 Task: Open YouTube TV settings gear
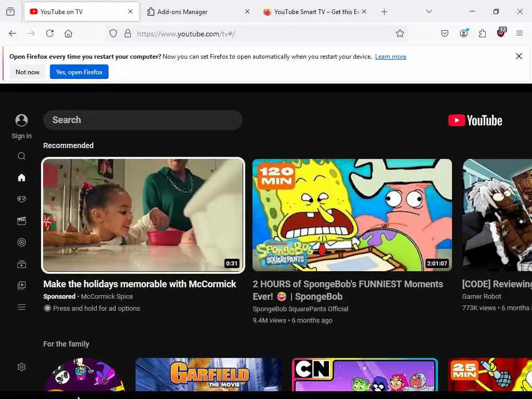(22, 367)
